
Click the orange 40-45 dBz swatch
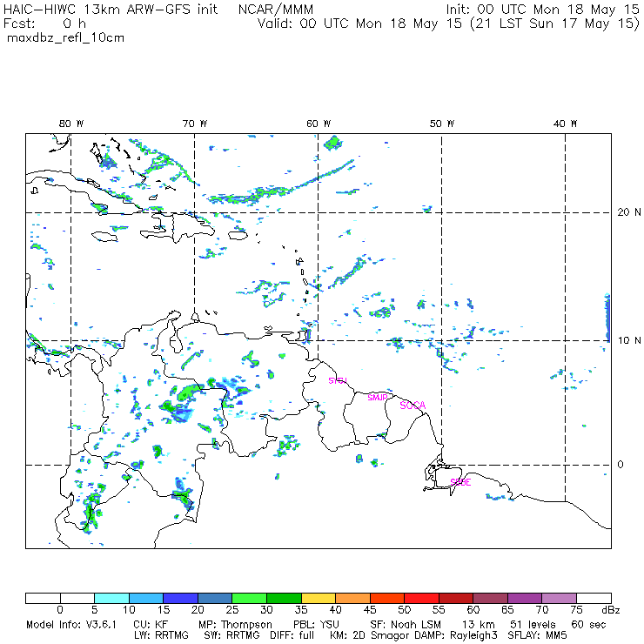point(352,598)
